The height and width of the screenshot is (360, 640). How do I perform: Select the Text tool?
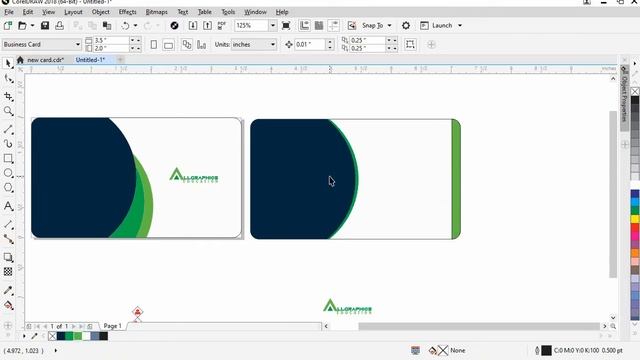(x=8, y=206)
